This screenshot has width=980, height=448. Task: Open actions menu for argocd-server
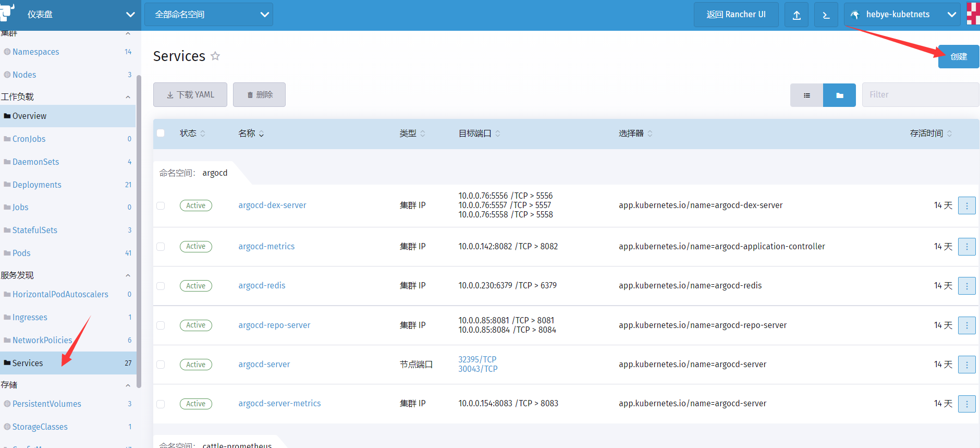coord(967,365)
